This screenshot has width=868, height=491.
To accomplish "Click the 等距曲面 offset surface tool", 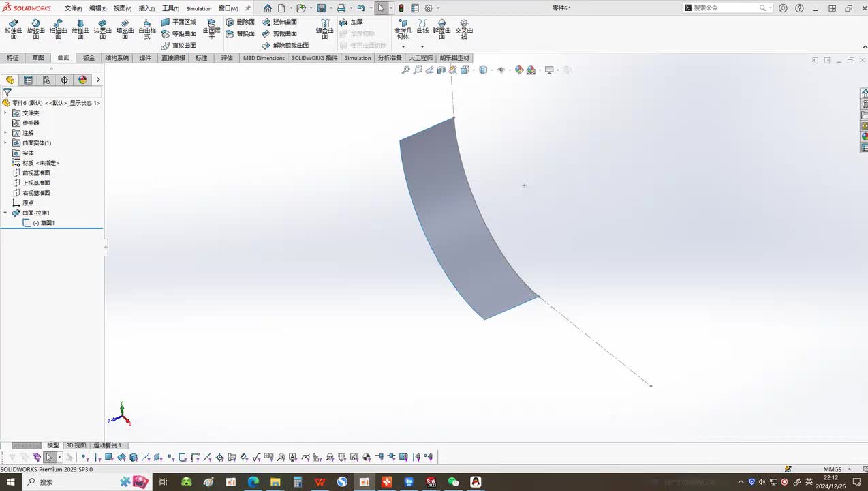I will coord(179,33).
